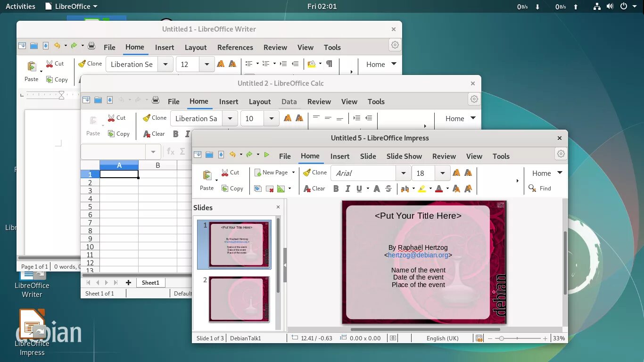Select the Sheet1 tab in Calc
The height and width of the screenshot is (362, 644).
pos(150,282)
